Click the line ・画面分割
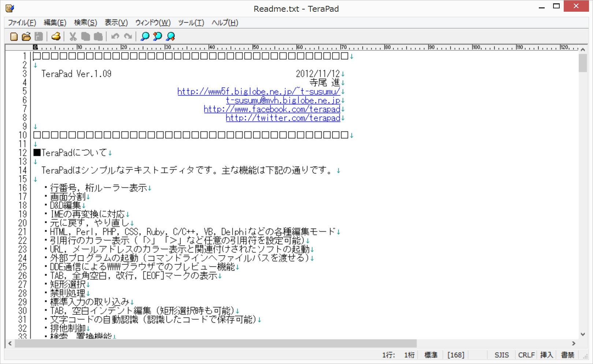The width and height of the screenshot is (593, 364). click(64, 197)
